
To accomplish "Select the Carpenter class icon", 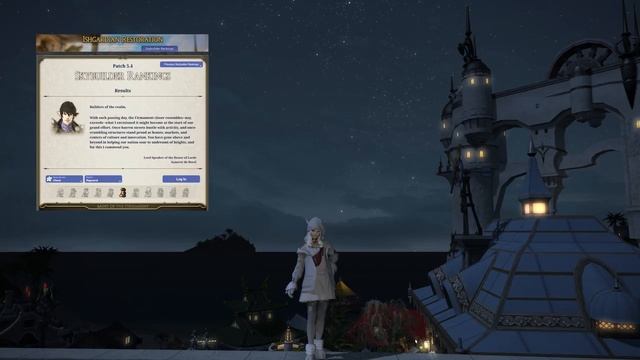I will pyautogui.click(x=60, y=192).
